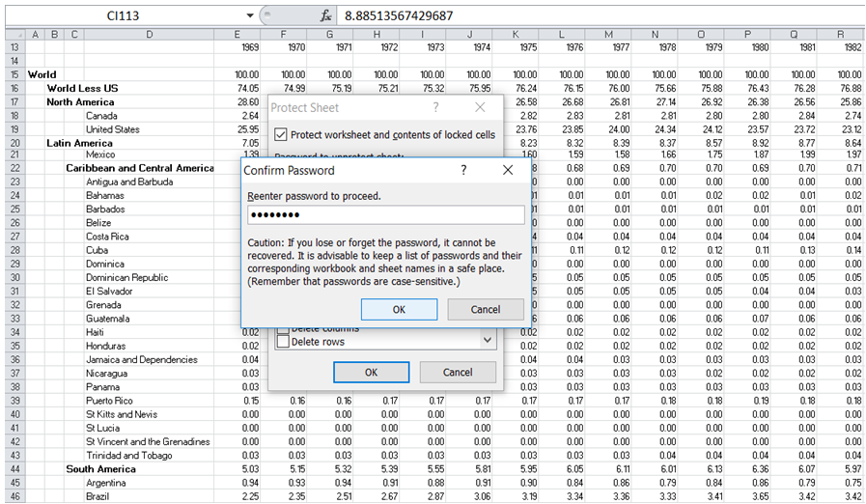The image size is (866, 504).
Task: Click World Less US 1969 value 74.05
Action: point(248,89)
